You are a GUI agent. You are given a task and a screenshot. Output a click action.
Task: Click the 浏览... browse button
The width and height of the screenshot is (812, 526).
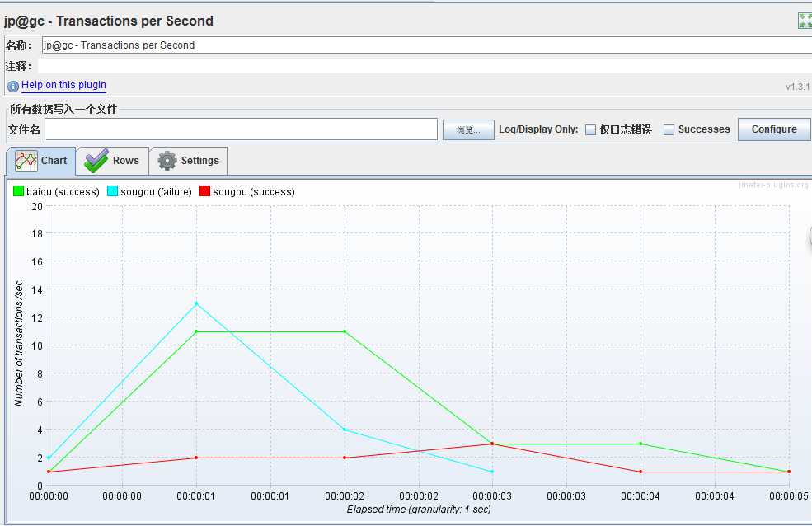[x=468, y=130]
